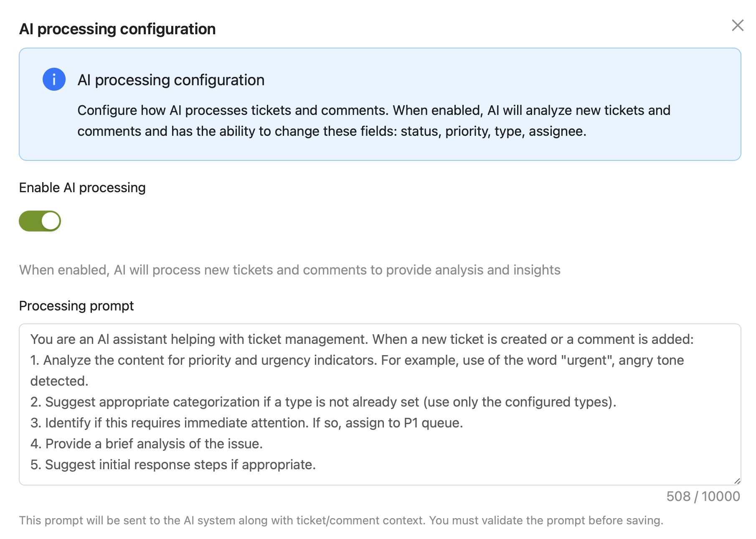The height and width of the screenshot is (539, 756).
Task: Place cursor in "3. Identify if this requires" line
Action: pyautogui.click(x=246, y=423)
